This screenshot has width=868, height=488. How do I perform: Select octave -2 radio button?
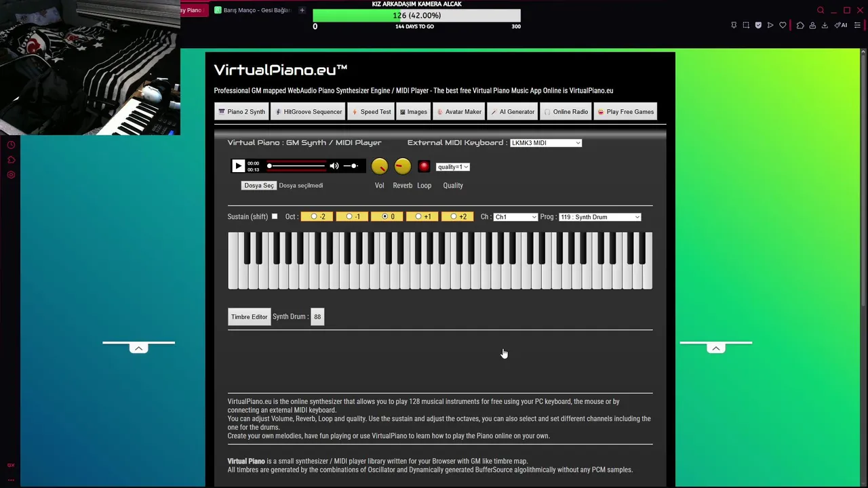pyautogui.click(x=313, y=217)
